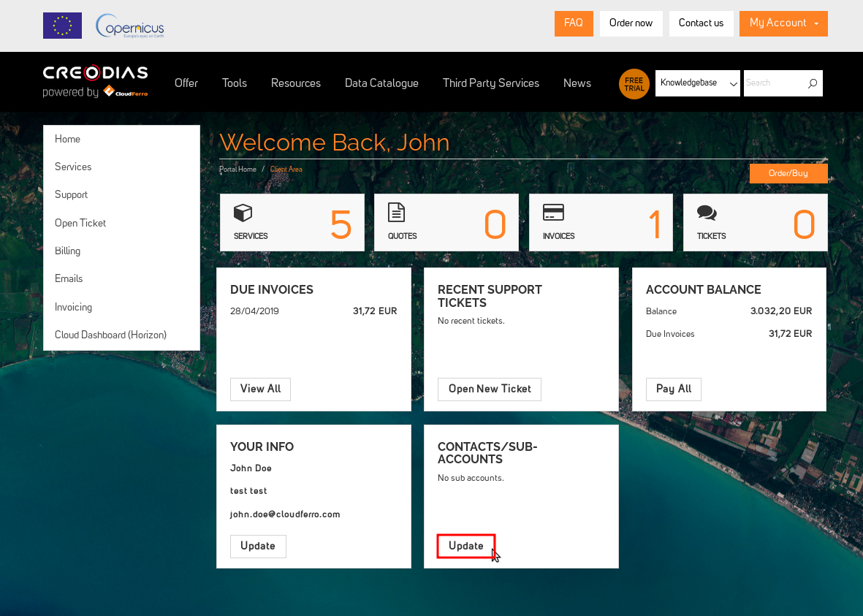Select Home in the sidebar
Image resolution: width=863 pixels, height=616 pixels.
(67, 140)
